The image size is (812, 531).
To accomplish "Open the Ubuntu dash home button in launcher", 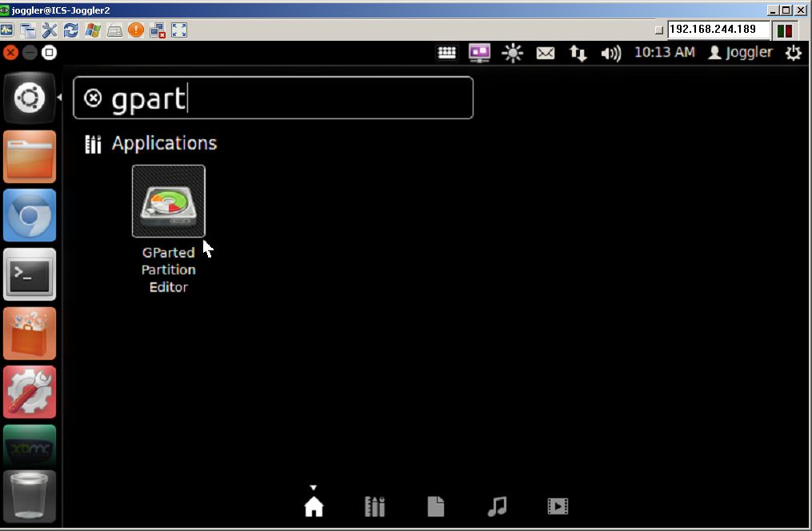I will click(x=30, y=98).
